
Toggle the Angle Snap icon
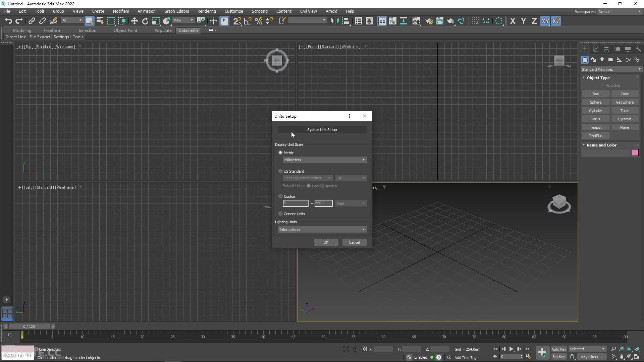[248, 21]
